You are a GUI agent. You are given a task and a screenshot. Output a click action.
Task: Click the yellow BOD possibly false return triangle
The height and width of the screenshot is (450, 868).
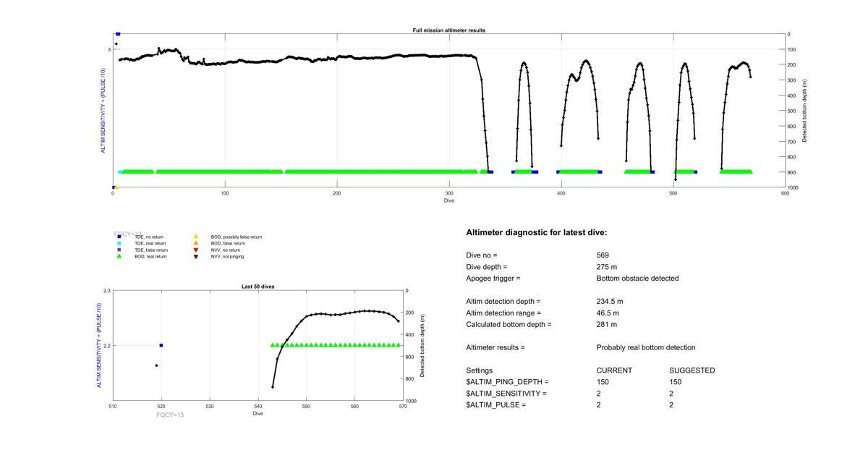(x=195, y=237)
